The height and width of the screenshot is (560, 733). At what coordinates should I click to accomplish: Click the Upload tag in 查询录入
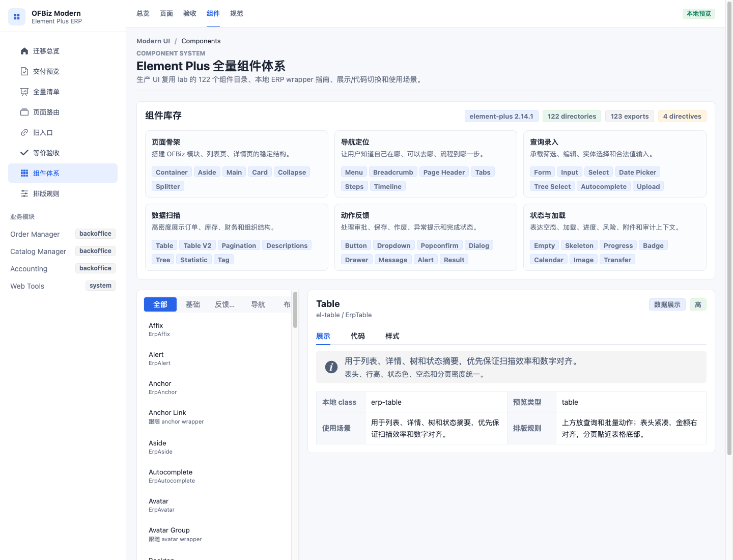pyautogui.click(x=649, y=186)
